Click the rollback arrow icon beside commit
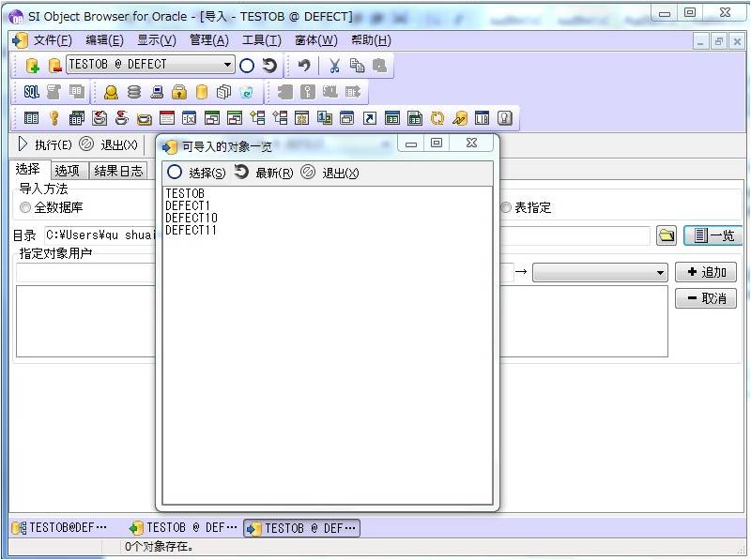 click(269, 65)
